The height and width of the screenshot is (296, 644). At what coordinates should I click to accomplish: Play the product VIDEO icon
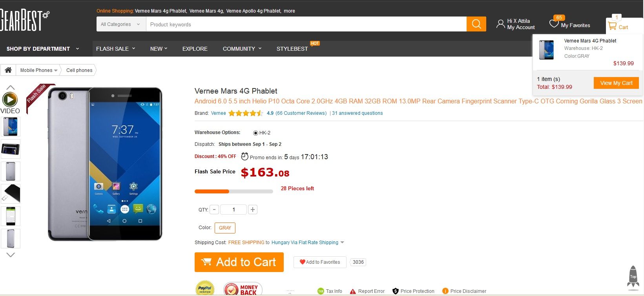(x=10, y=100)
